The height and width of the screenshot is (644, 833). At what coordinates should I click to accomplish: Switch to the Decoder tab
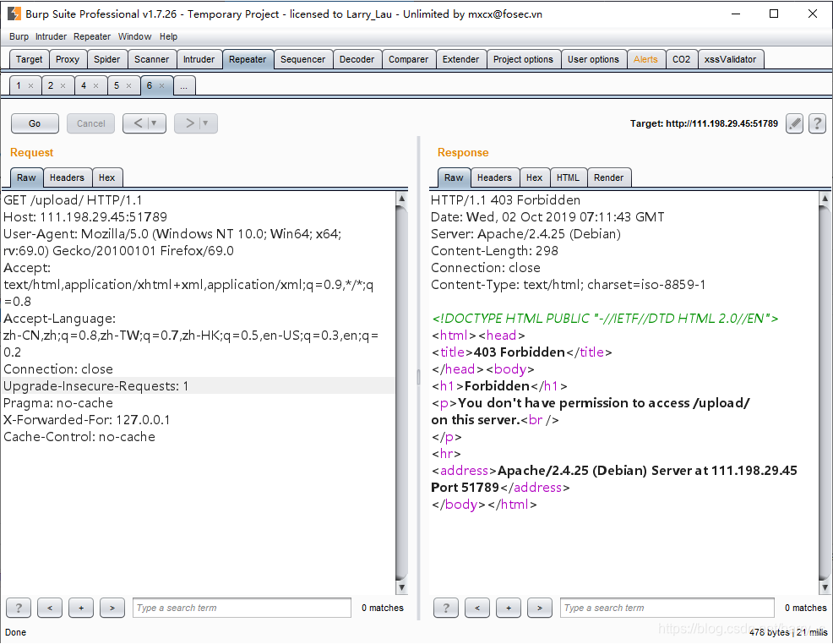tap(357, 59)
